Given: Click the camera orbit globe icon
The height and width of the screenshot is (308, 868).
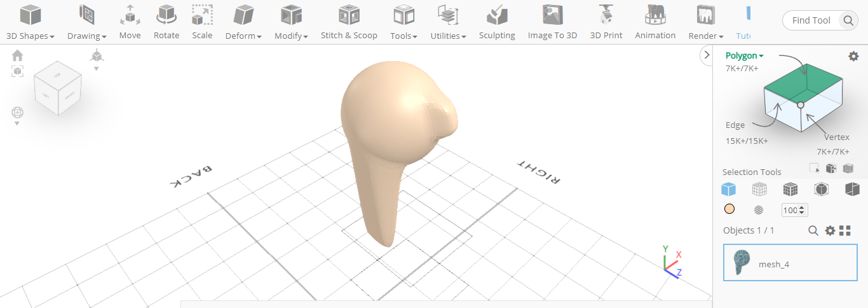Looking at the screenshot, I should click(x=17, y=113).
